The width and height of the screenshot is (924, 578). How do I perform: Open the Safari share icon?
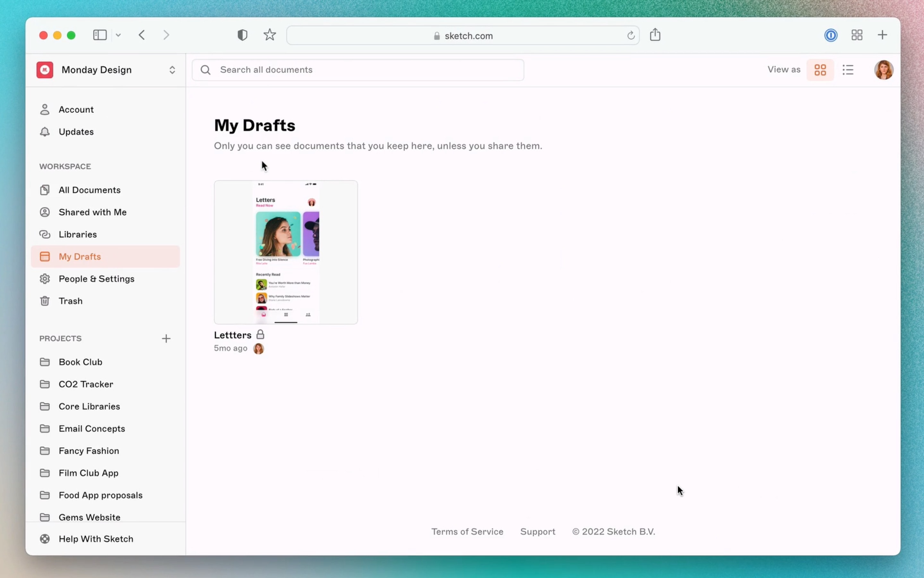(655, 34)
